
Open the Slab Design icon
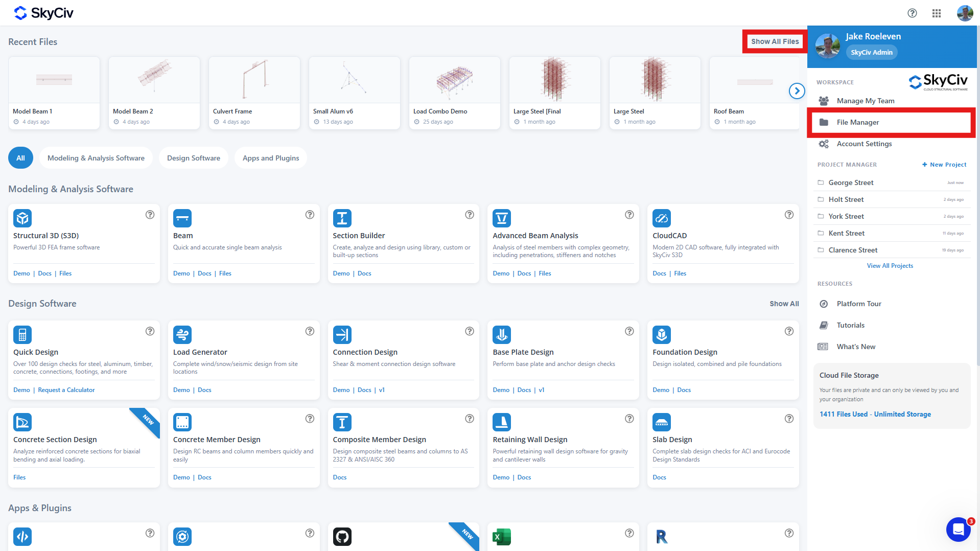point(662,422)
